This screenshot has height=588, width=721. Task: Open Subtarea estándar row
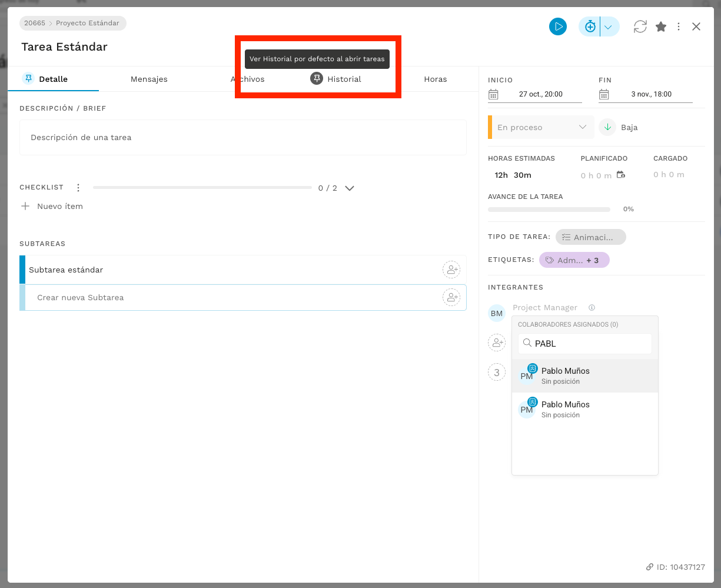tap(243, 270)
